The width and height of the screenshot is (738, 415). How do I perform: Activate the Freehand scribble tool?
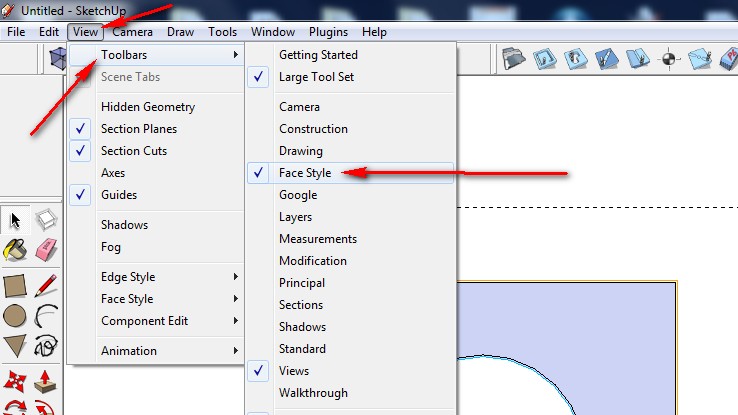46,347
